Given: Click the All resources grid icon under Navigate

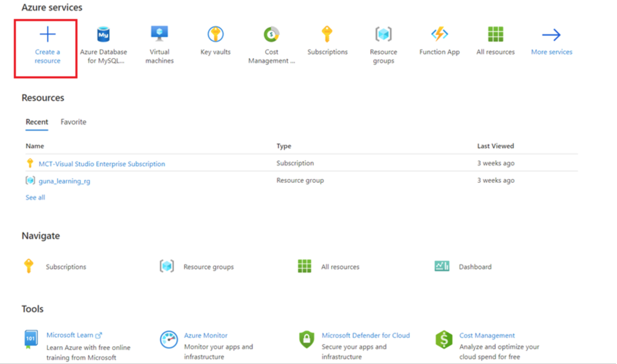Looking at the screenshot, I should coord(304,266).
